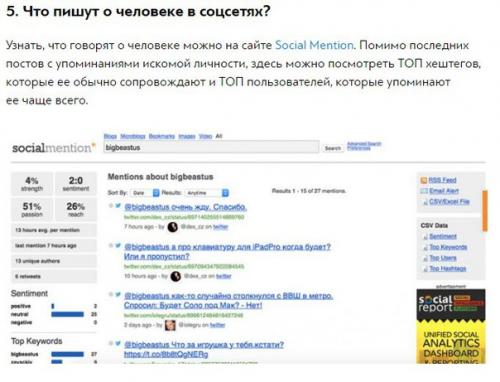Switch to the Microblogs tab
This screenshot has height=382, width=500.
click(x=133, y=136)
